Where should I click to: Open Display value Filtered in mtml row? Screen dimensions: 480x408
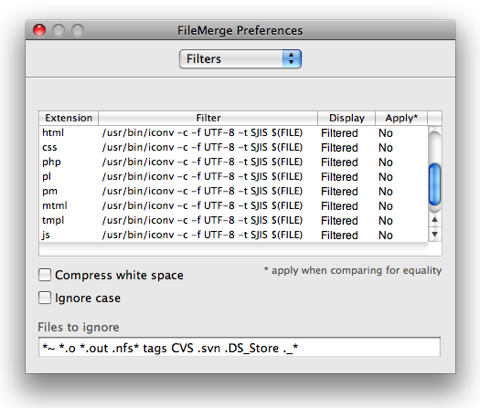339,206
